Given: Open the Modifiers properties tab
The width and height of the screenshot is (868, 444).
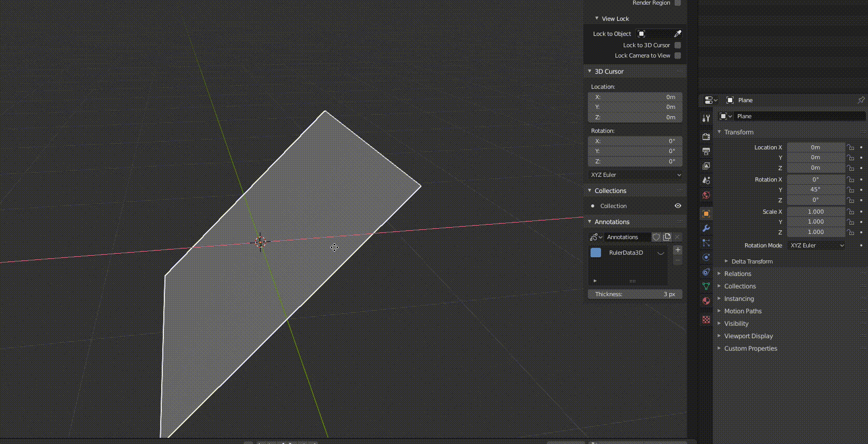Looking at the screenshot, I should tap(706, 228).
